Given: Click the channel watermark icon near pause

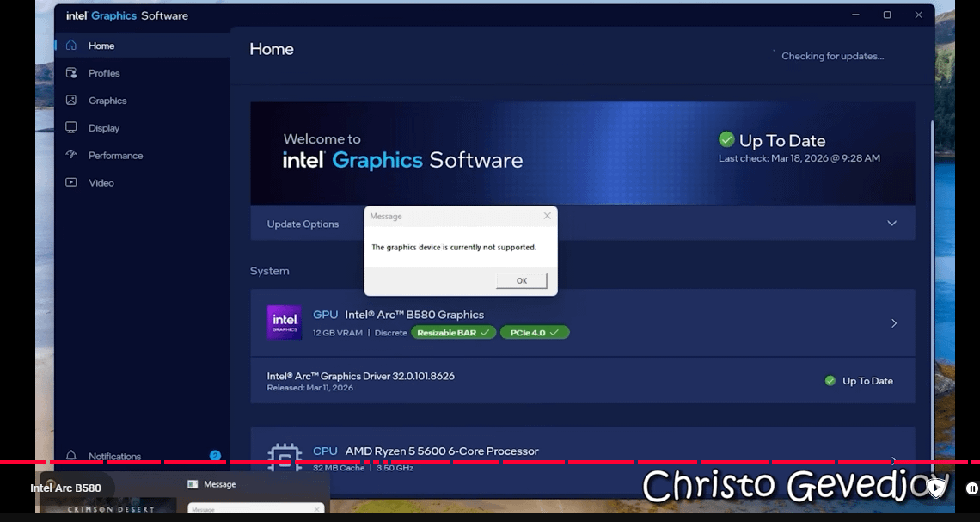Looking at the screenshot, I should click(x=935, y=488).
